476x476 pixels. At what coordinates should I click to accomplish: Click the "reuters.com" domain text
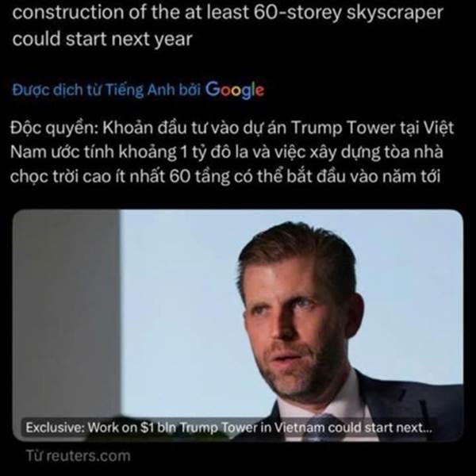[88, 456]
